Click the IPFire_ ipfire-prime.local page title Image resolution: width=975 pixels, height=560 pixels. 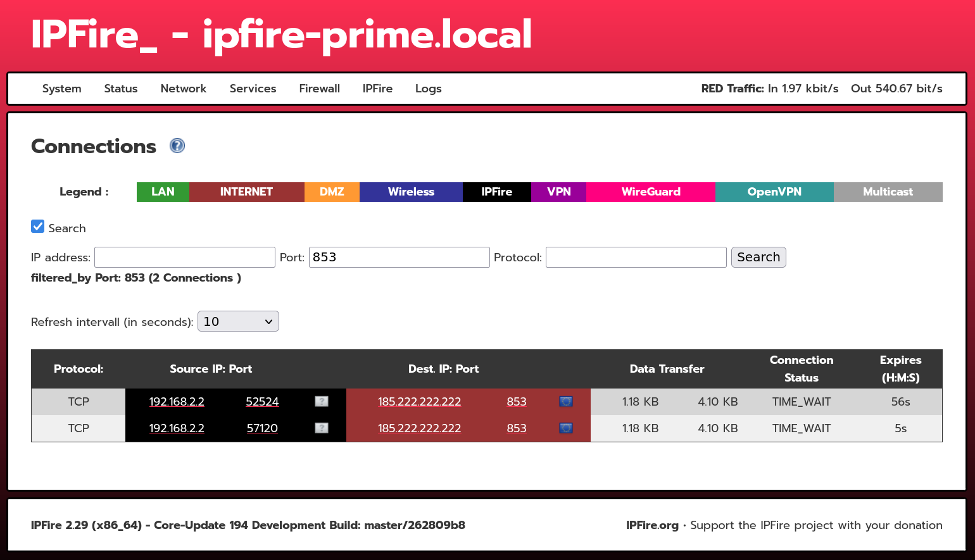pos(281,34)
